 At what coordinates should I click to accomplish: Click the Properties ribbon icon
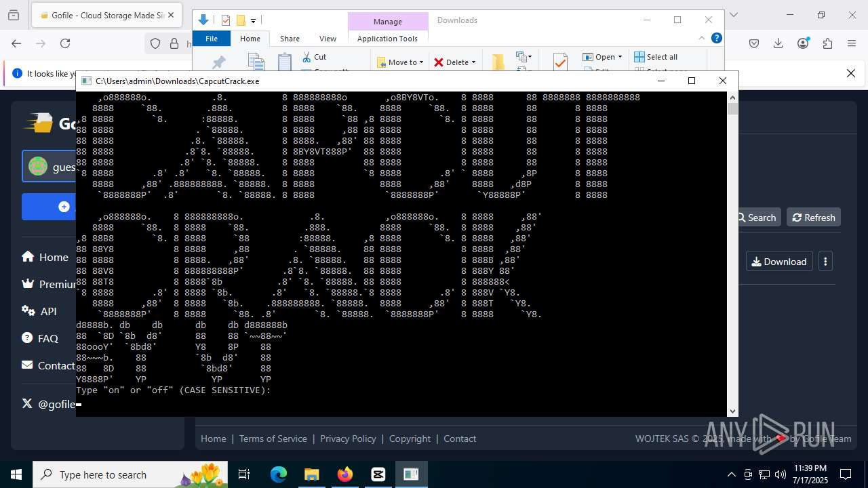[560, 62]
